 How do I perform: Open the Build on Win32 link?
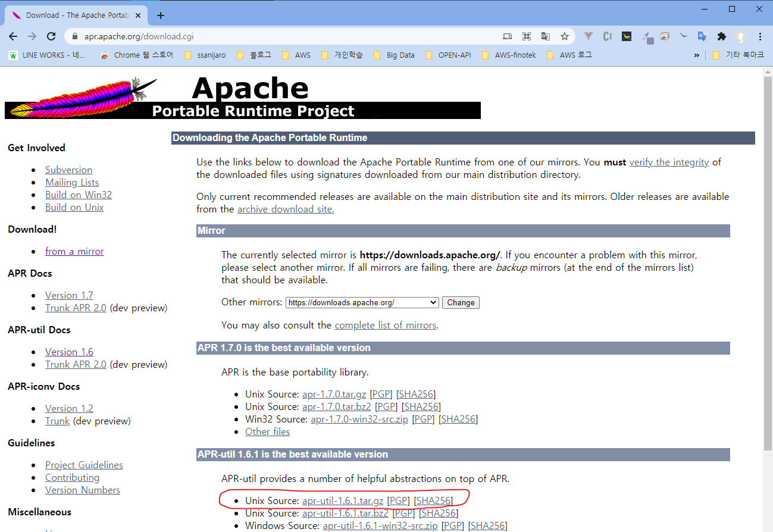tap(79, 195)
